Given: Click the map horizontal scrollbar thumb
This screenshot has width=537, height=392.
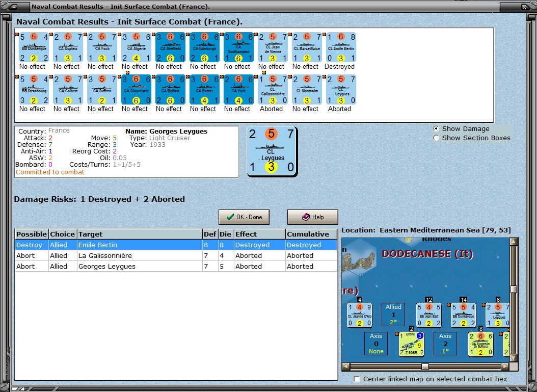Looking at the screenshot, I should click(x=425, y=367).
